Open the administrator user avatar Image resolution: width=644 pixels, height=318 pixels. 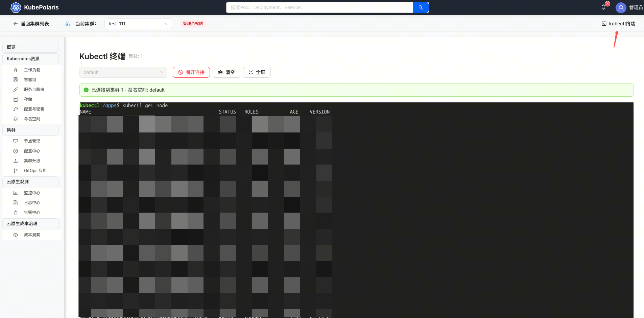(621, 7)
